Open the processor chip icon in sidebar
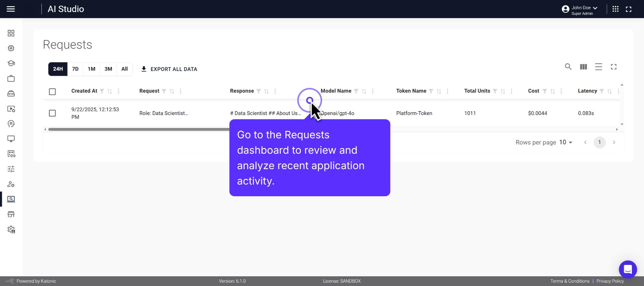644x286 pixels. click(11, 48)
